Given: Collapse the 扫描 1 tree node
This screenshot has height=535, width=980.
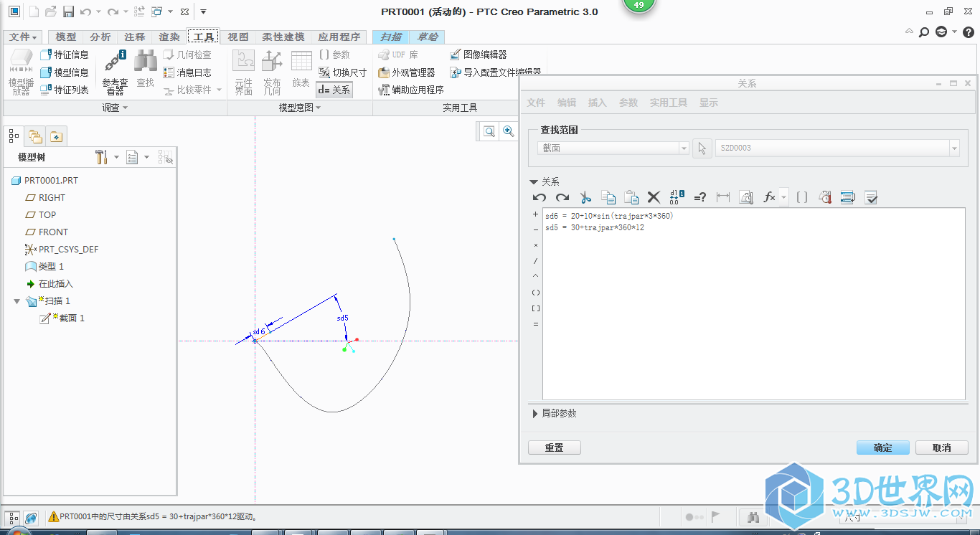Looking at the screenshot, I should coord(17,301).
